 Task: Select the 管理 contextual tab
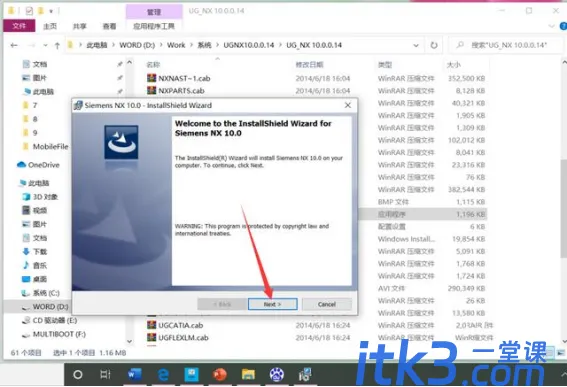[154, 12]
